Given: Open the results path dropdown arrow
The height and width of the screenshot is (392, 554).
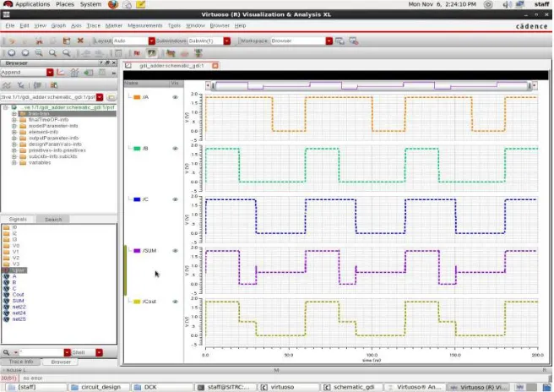Looking at the screenshot, I should 100,97.
